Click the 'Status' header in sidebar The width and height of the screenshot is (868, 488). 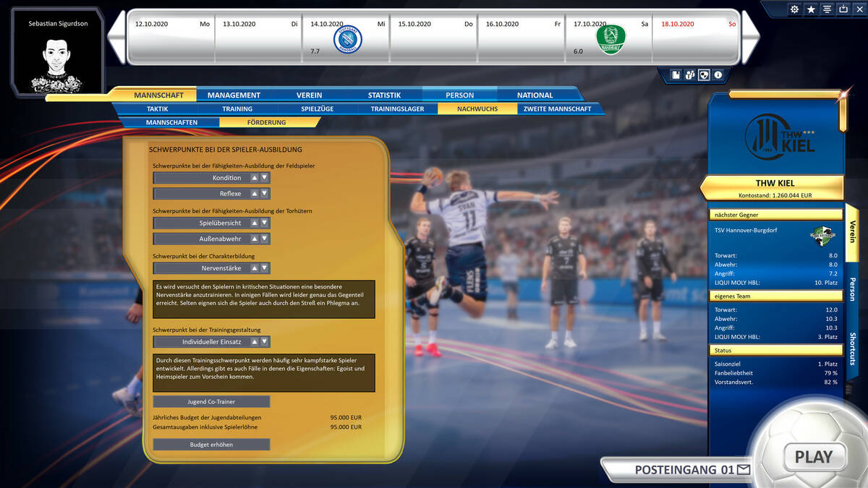(778, 350)
